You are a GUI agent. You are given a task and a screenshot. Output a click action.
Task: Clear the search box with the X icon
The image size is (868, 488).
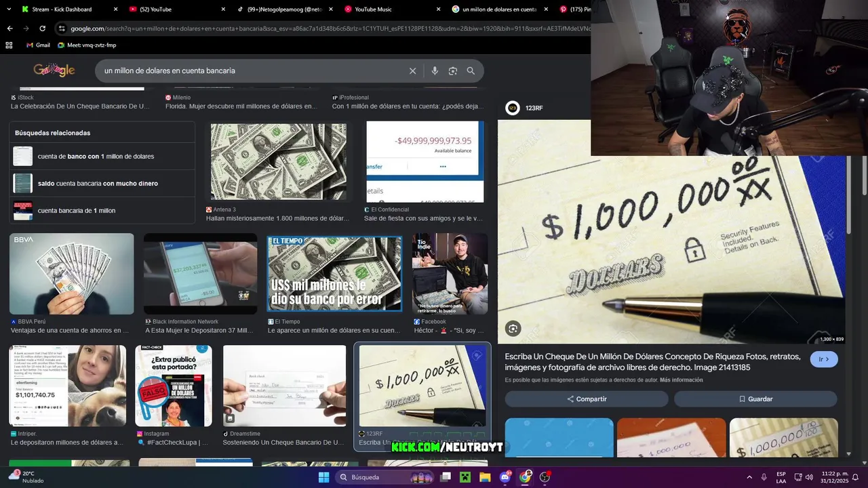pos(412,70)
